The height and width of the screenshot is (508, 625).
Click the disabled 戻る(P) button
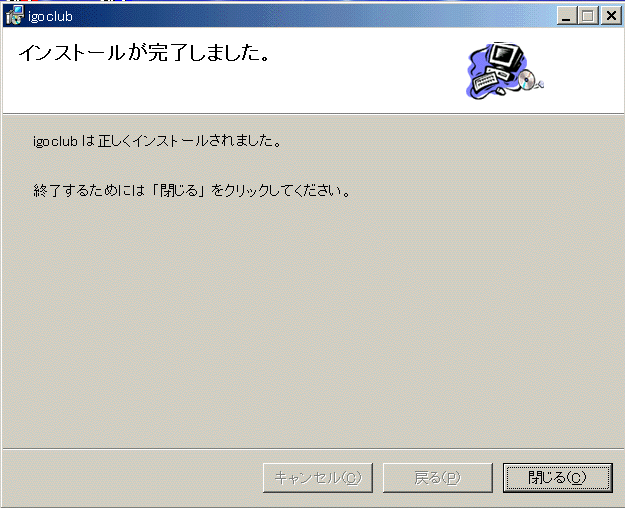[x=438, y=477]
